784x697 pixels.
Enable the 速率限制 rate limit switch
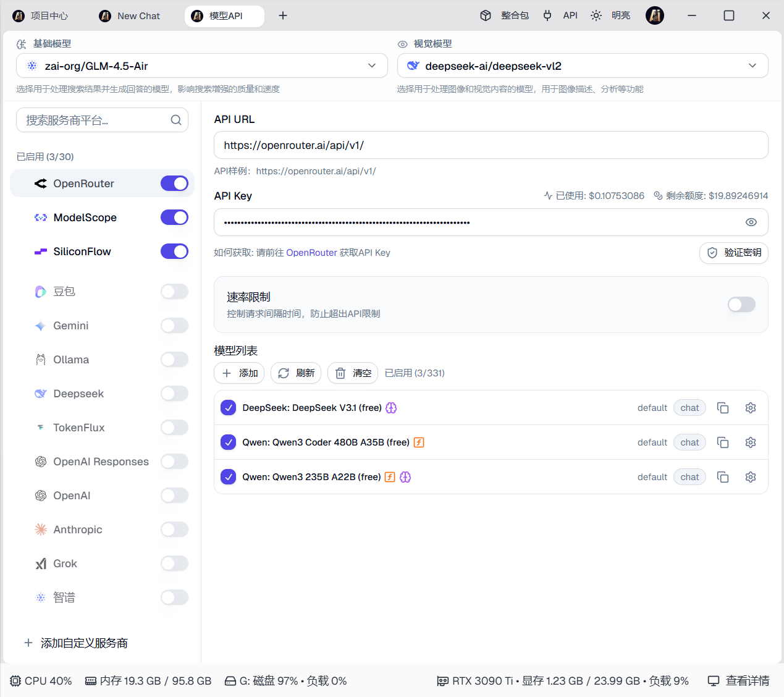(x=741, y=305)
